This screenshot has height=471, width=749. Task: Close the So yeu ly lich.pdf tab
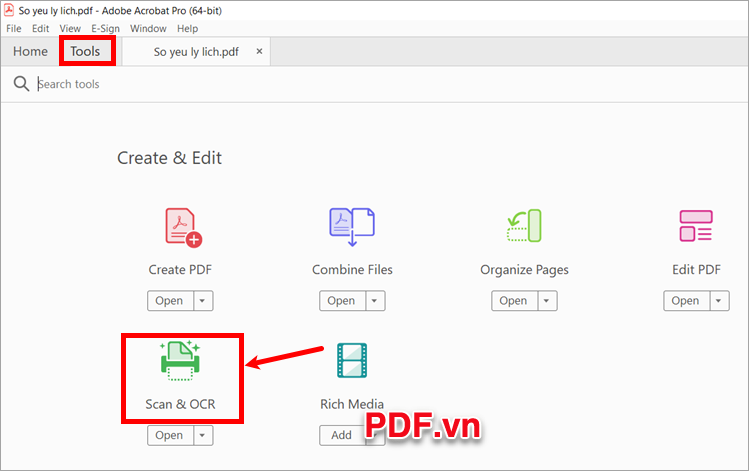260,51
